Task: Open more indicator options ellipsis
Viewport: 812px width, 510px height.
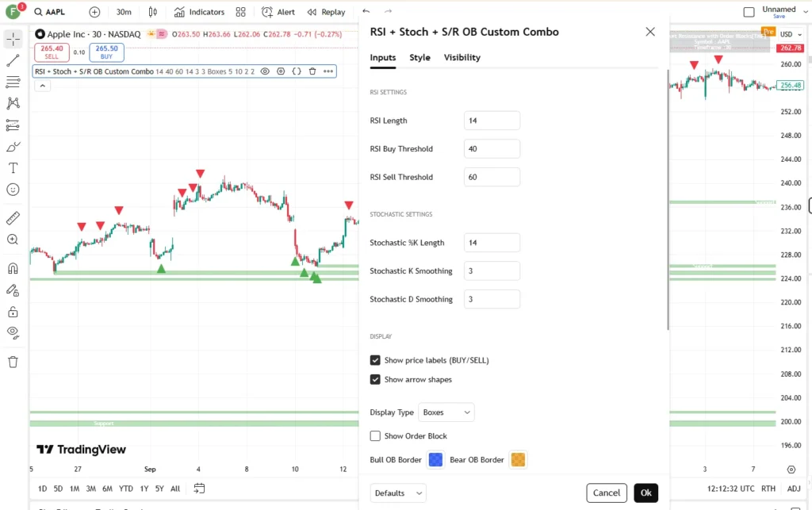Action: pos(328,71)
